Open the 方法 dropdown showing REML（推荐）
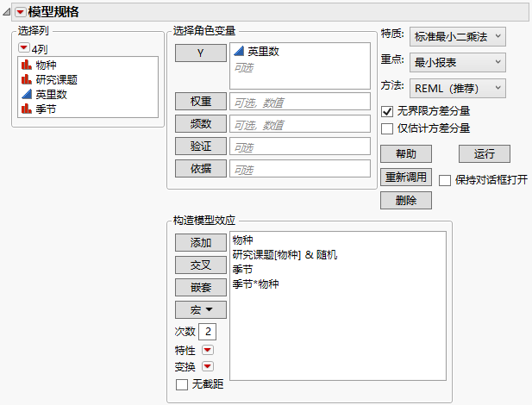Viewport: 532px width, 405px height. (x=458, y=89)
